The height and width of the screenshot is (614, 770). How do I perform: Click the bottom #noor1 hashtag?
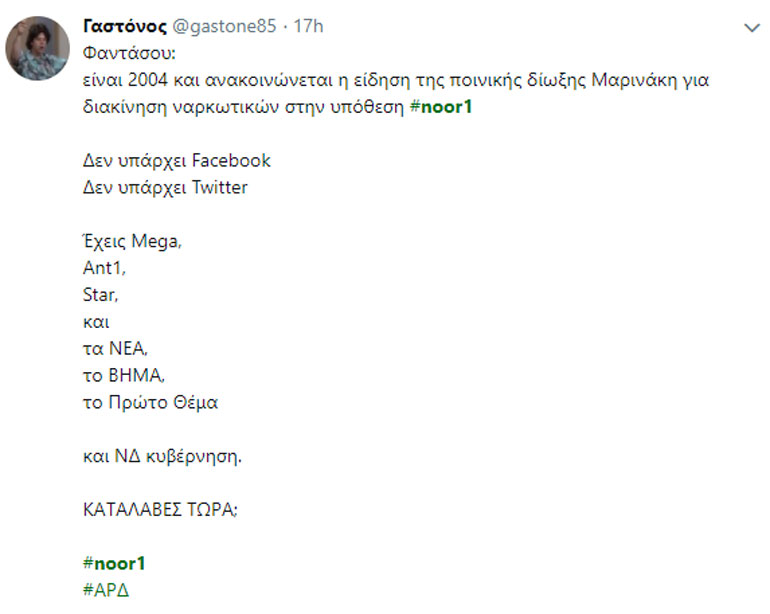114,563
